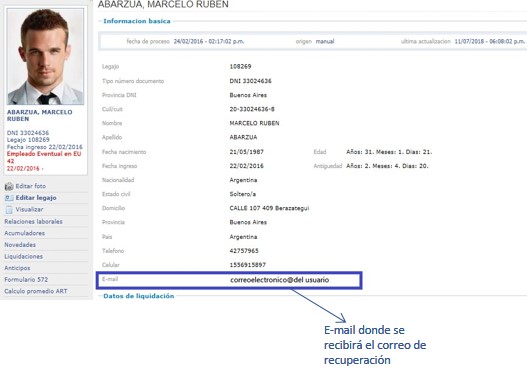Click the Cuil/cuit value 20-33024636-8

pyautogui.click(x=252, y=109)
